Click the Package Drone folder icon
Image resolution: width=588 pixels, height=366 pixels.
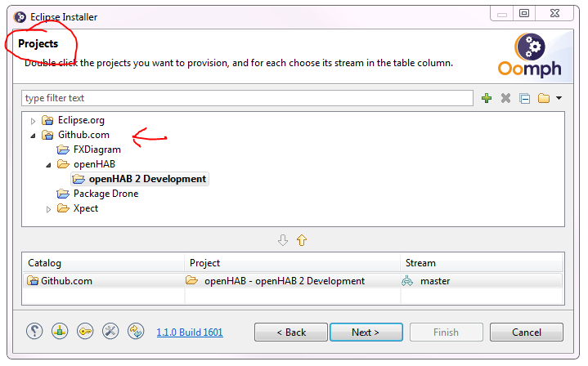[63, 194]
